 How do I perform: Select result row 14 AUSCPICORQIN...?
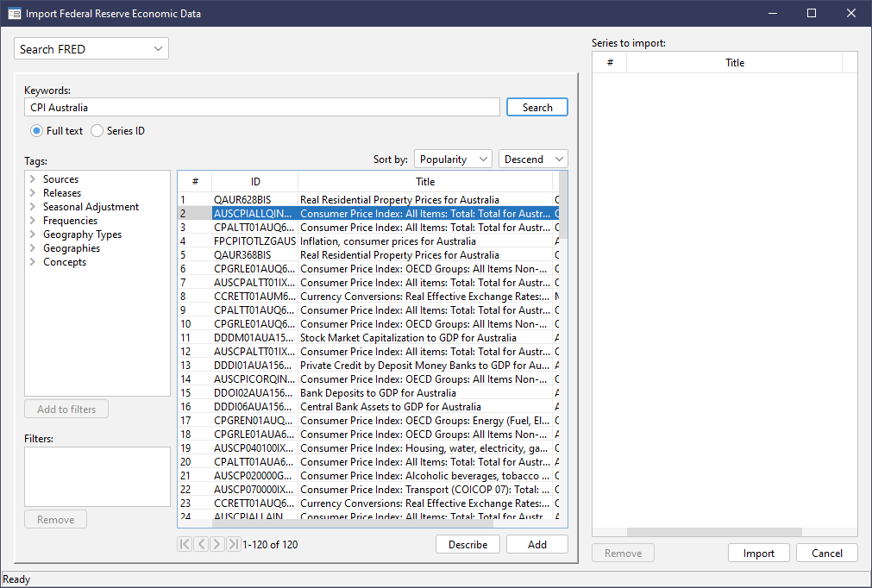pos(368,379)
